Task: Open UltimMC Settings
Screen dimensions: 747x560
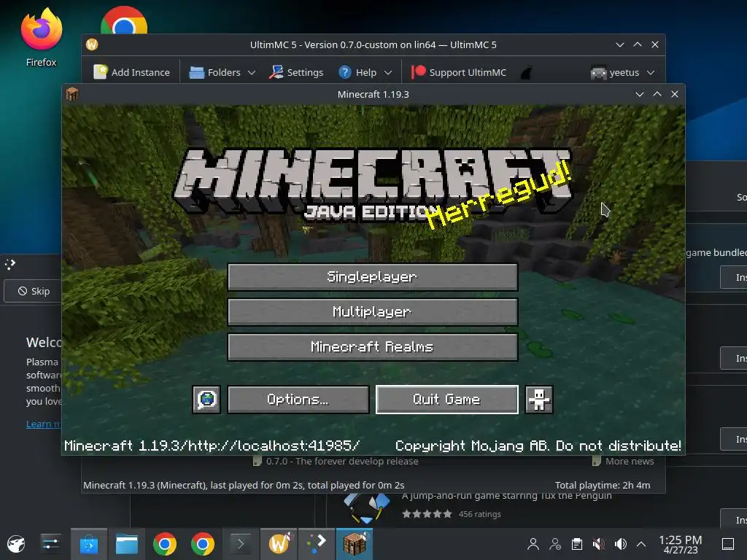Action: 296,72
